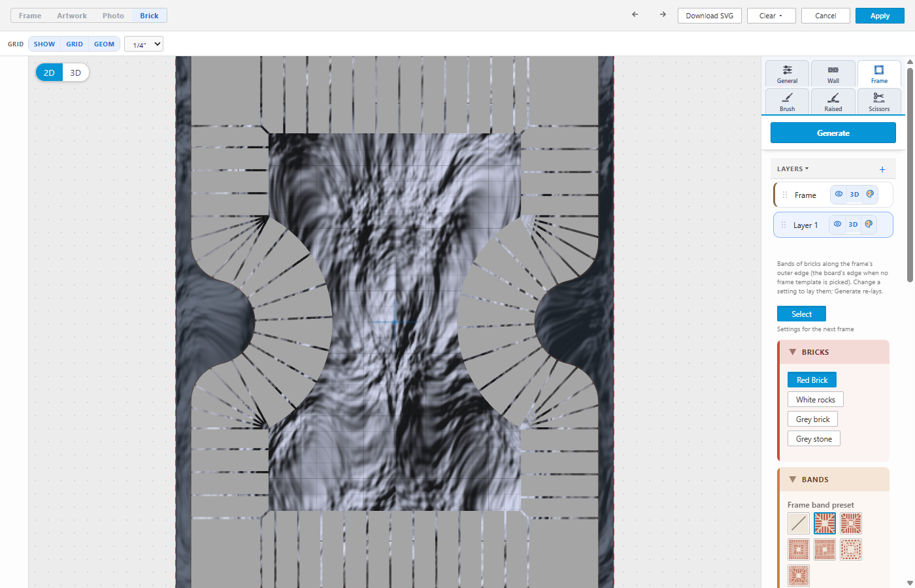
Task: Select the Scissors tool
Action: [x=879, y=102]
